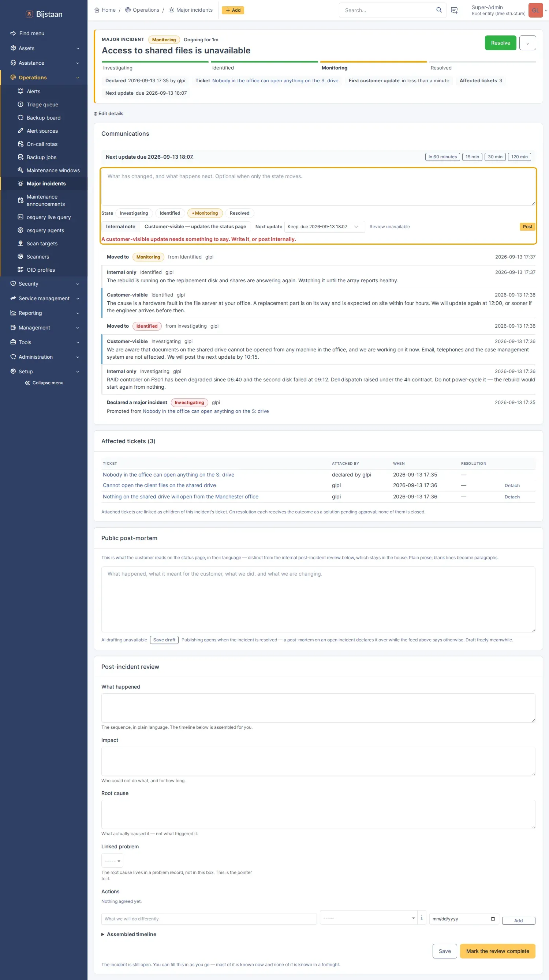
Task: Open Alert sources rocket icon
Action: point(20,131)
